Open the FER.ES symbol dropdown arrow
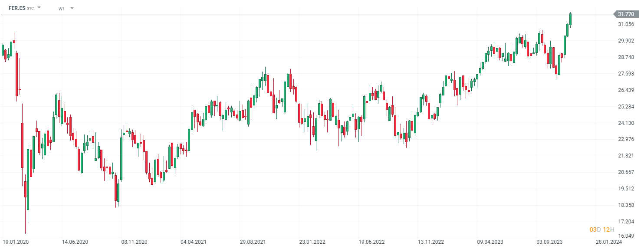This screenshot has width=644, height=249. (39, 8)
